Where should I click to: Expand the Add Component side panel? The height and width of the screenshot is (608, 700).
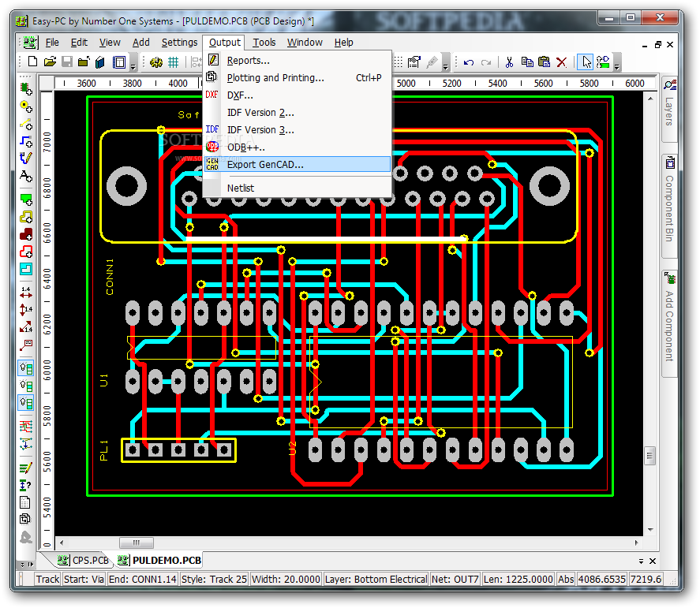pyautogui.click(x=669, y=324)
